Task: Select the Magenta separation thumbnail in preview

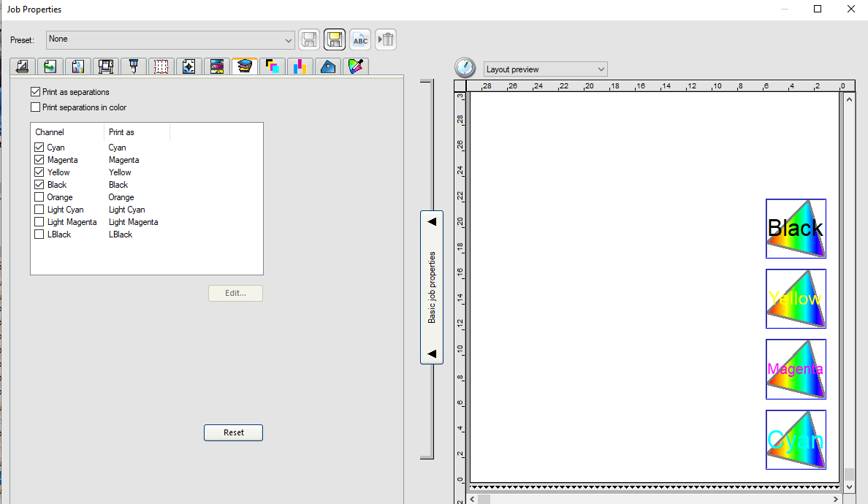Action: [796, 369]
